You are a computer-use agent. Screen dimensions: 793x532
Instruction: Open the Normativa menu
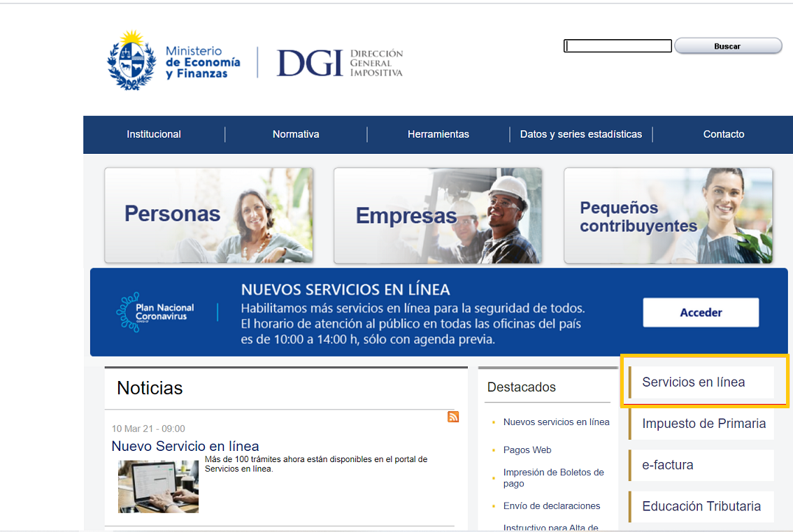click(296, 134)
